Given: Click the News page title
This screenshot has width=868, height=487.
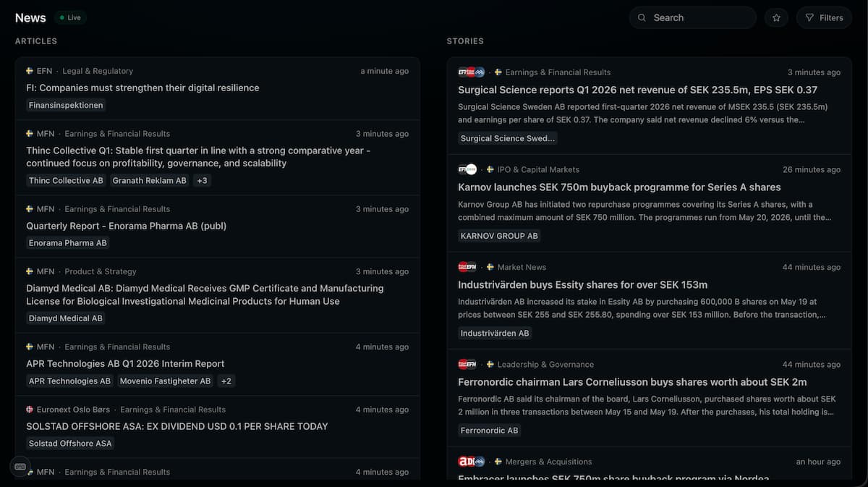Looking at the screenshot, I should [x=30, y=17].
